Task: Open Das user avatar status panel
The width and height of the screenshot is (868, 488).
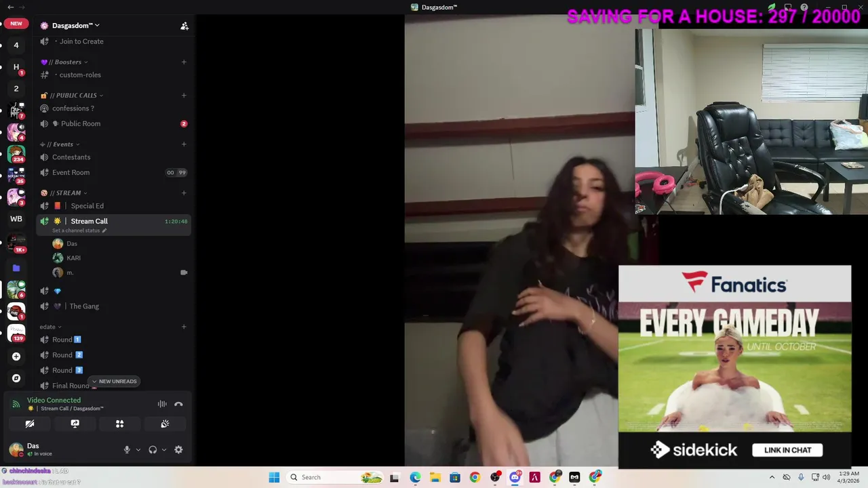Action: 16,450
